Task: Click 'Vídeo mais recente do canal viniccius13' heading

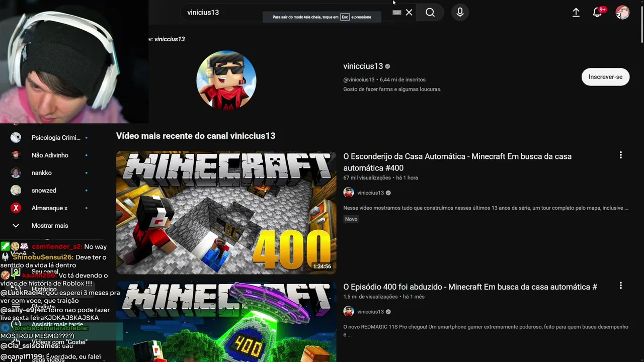Action: (196, 136)
